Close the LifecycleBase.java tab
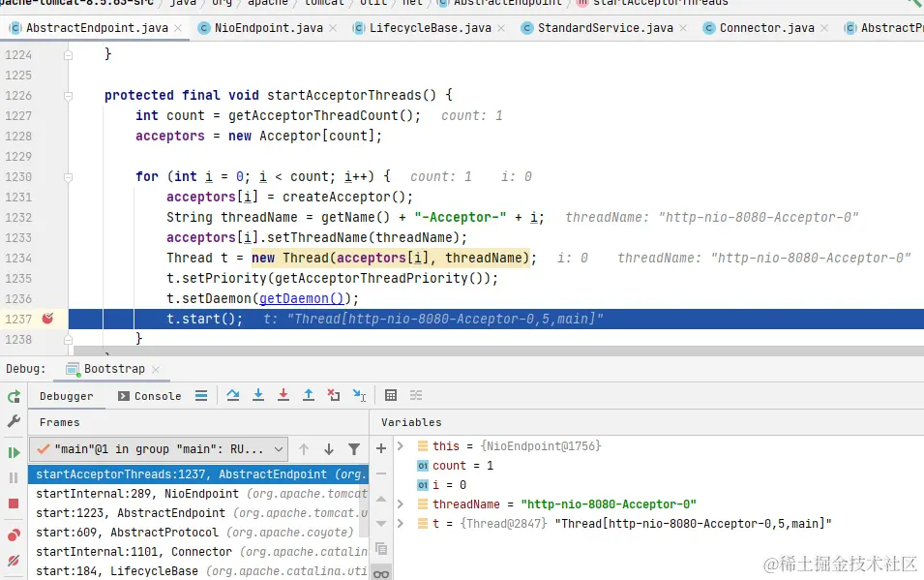 [501, 28]
